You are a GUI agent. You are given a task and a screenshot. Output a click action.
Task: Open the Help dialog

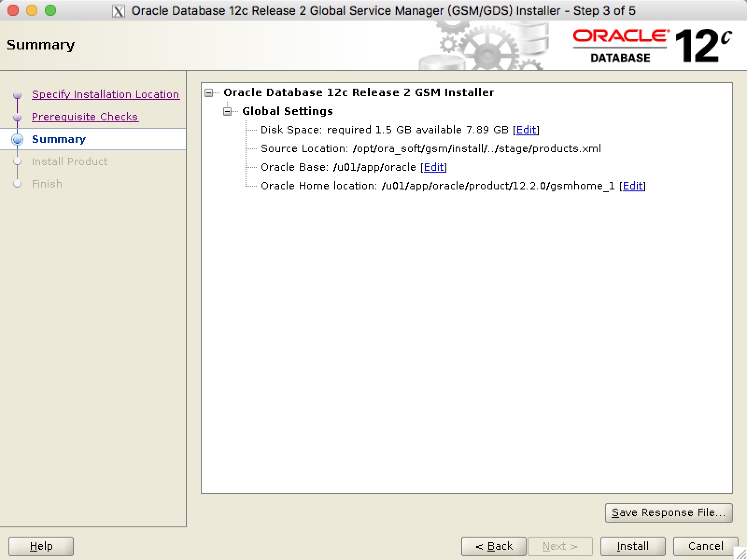click(x=41, y=546)
